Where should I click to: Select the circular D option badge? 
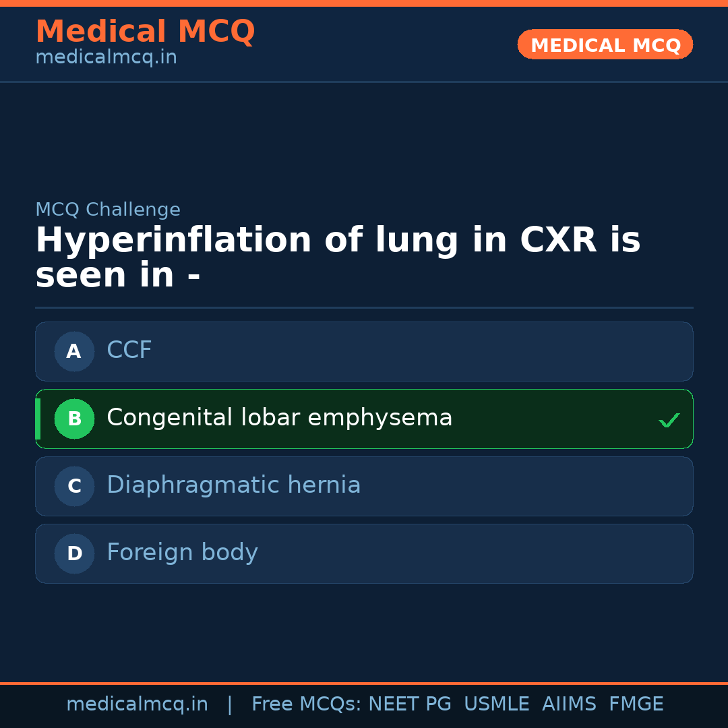click(x=74, y=553)
